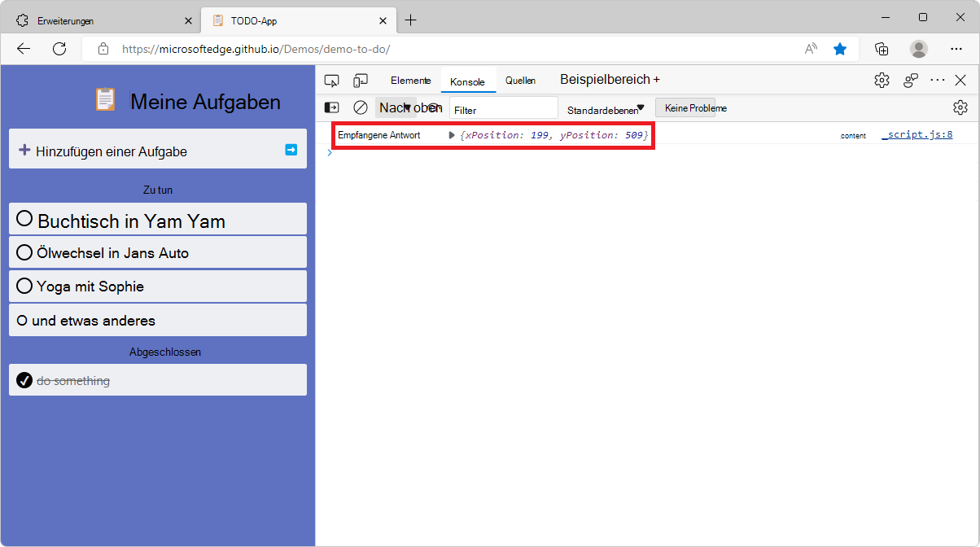Toggle the device emulation mode
The height and width of the screenshot is (547, 980).
[361, 80]
